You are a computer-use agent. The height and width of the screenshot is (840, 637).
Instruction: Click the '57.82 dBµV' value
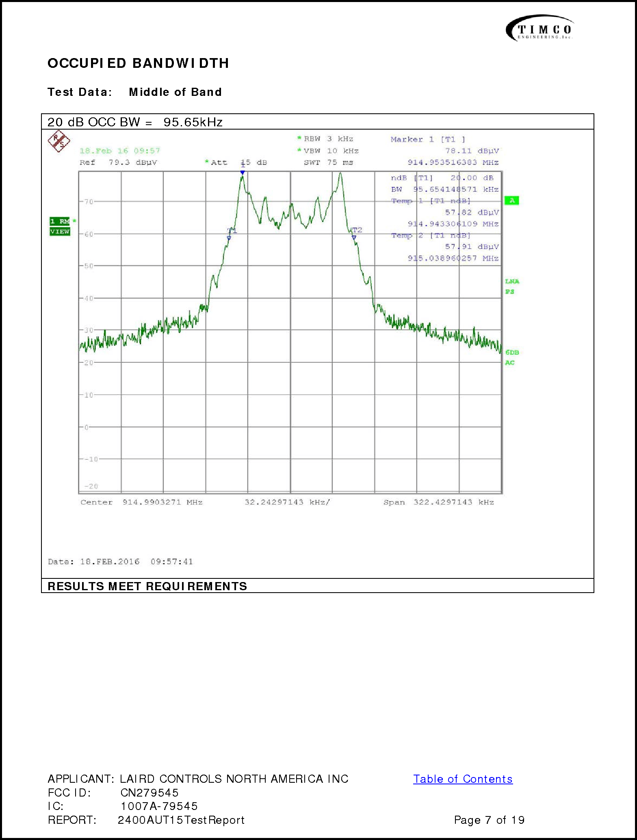tap(472, 212)
